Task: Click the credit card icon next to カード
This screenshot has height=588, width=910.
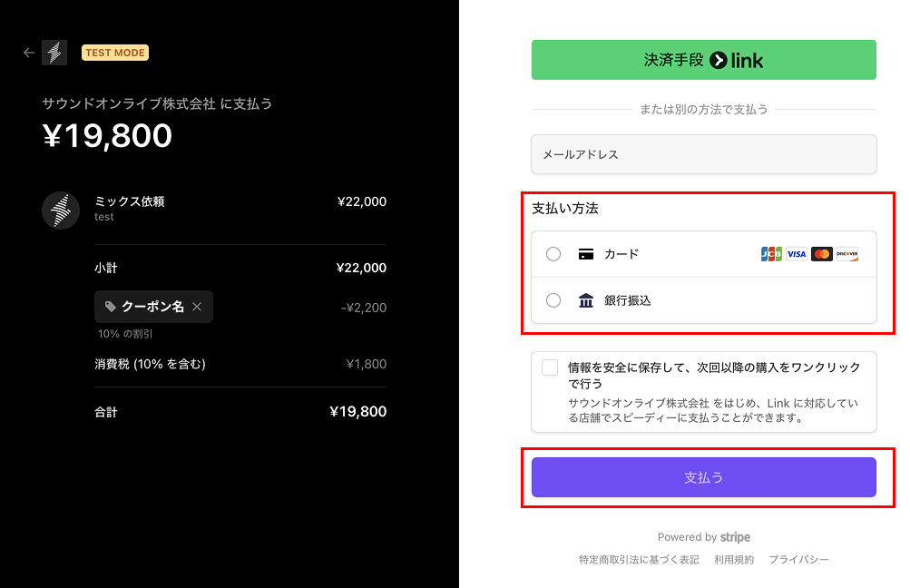Action: (586, 254)
